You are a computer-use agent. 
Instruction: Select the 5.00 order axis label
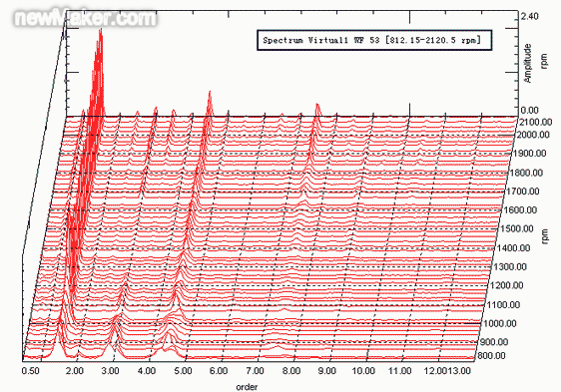click(x=183, y=370)
